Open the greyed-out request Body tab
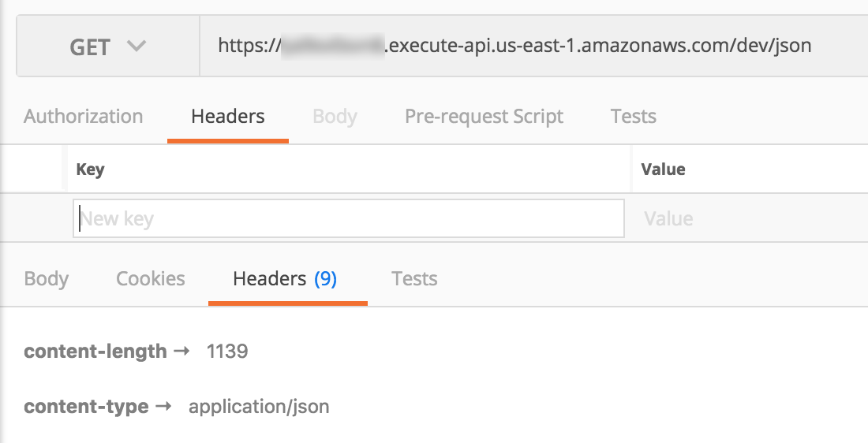Screen dimensions: 868x443 pos(335,117)
